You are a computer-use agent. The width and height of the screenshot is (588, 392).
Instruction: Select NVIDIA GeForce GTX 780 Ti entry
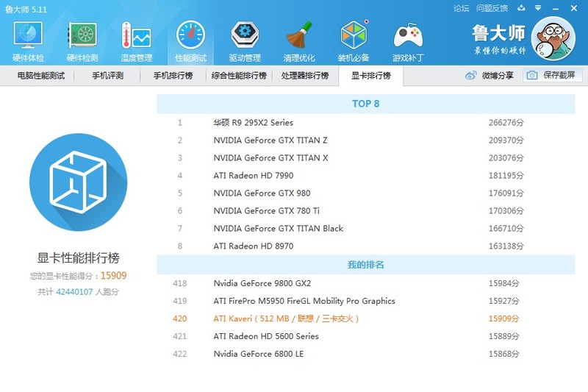pyautogui.click(x=365, y=211)
